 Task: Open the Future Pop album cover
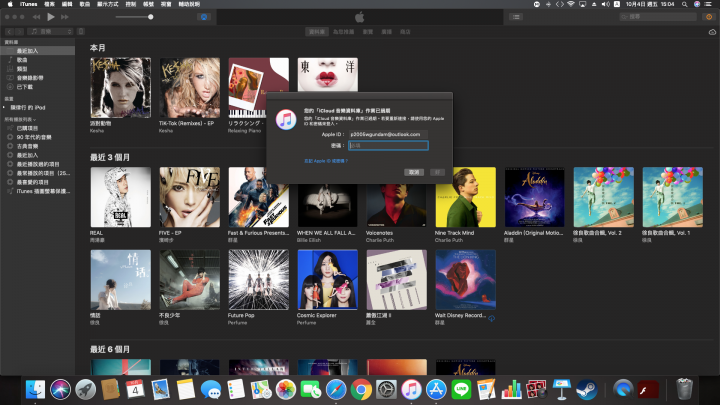(259, 280)
